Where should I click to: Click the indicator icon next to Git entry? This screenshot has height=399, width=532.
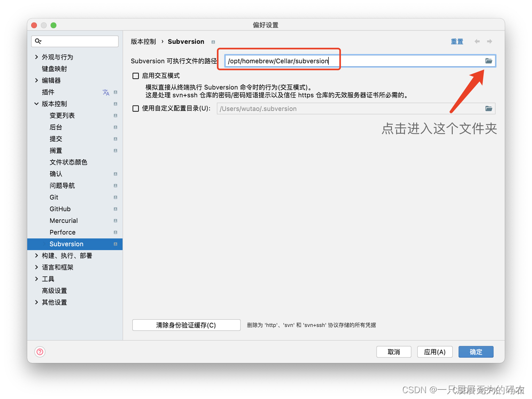(x=115, y=197)
